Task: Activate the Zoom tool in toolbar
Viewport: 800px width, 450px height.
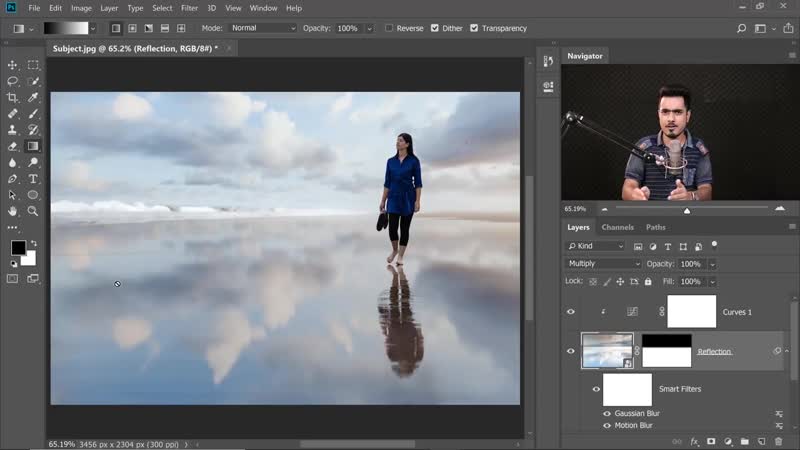Action: (33, 211)
